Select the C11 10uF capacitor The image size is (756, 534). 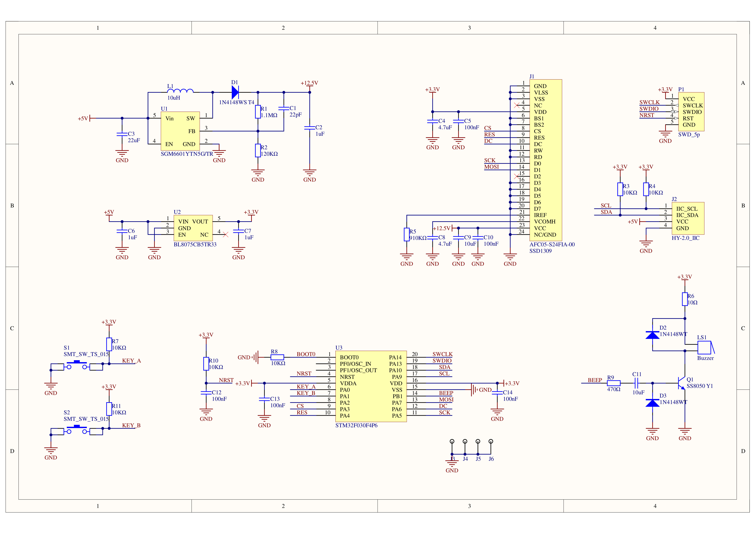[x=636, y=383]
